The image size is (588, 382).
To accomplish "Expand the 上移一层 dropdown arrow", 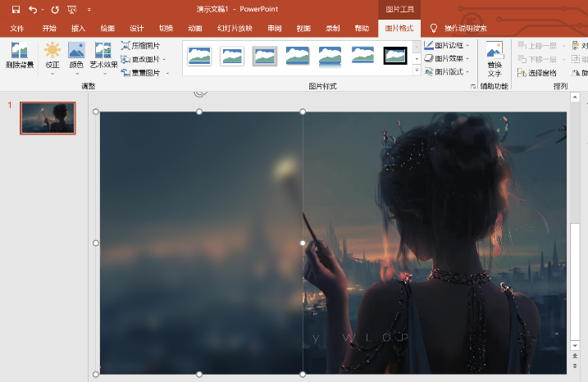I will 563,46.
